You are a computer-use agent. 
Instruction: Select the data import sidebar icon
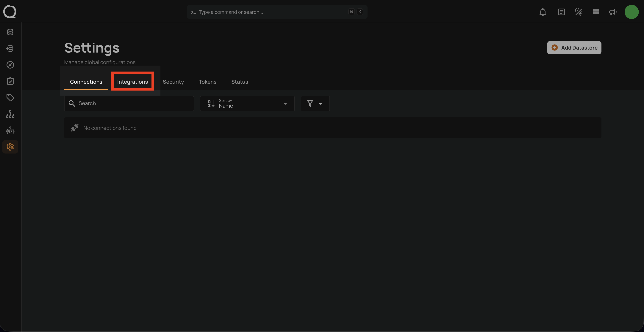10,48
